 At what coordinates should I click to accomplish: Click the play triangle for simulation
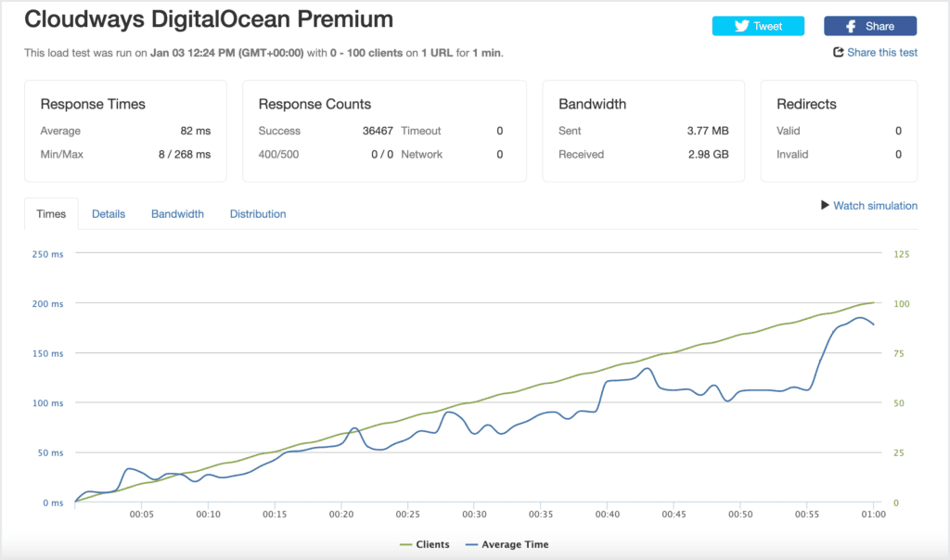pos(825,205)
